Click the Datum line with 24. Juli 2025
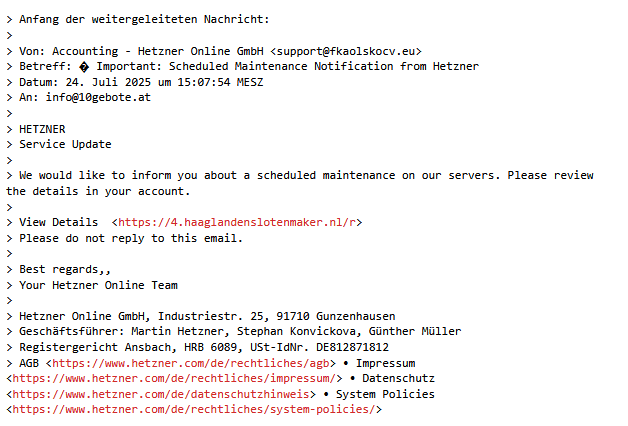This screenshot has height=426, width=628. 141,82
